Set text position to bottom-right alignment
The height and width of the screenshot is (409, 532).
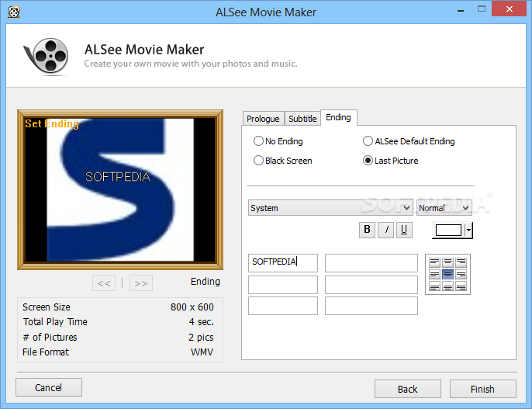pyautogui.click(x=461, y=286)
